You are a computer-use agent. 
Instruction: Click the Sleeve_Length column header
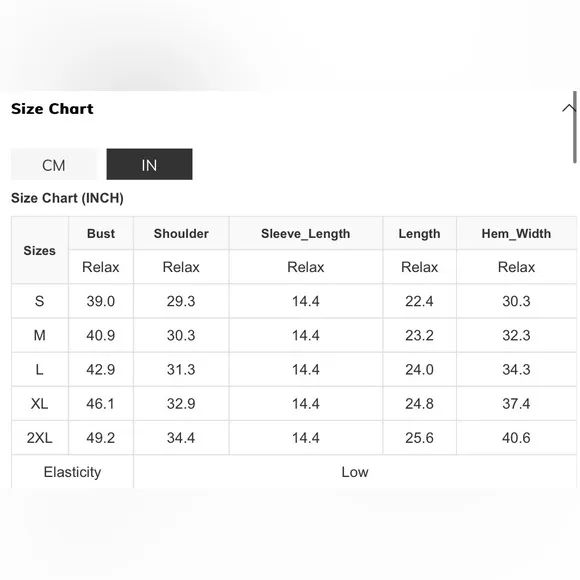(x=306, y=233)
